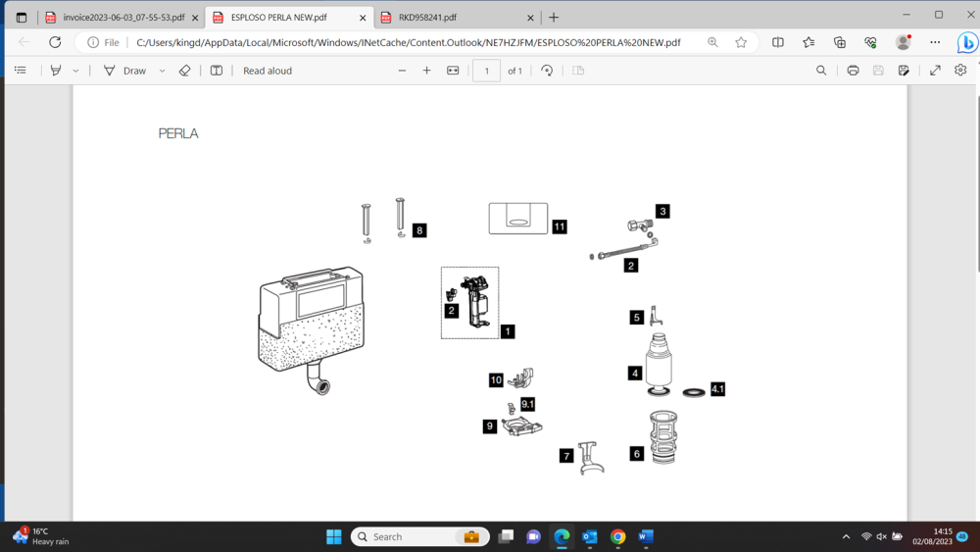The image size is (980, 552).
Task: Open the PDF table of contents panel
Action: click(20, 71)
